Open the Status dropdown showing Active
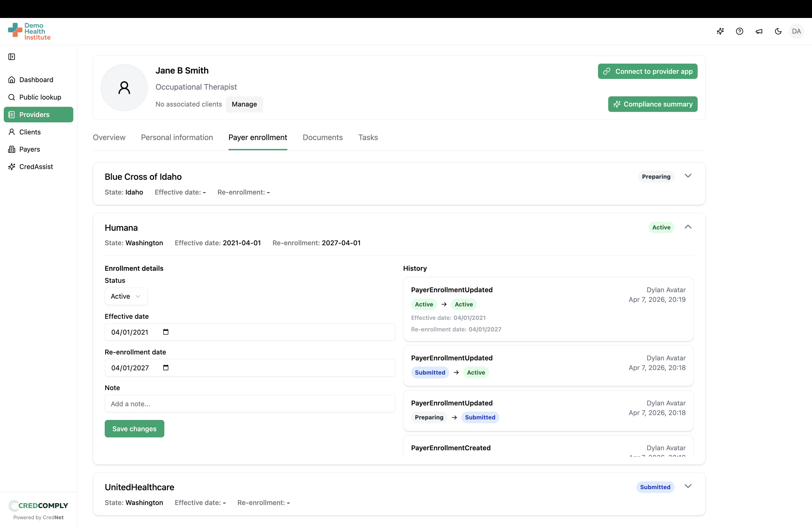Viewport: 812px width, 527px height. click(x=126, y=296)
